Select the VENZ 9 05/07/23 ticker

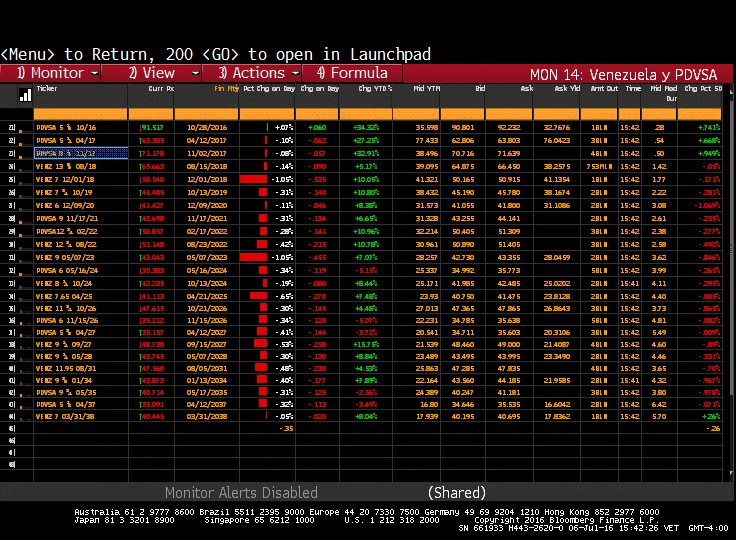[65, 257]
